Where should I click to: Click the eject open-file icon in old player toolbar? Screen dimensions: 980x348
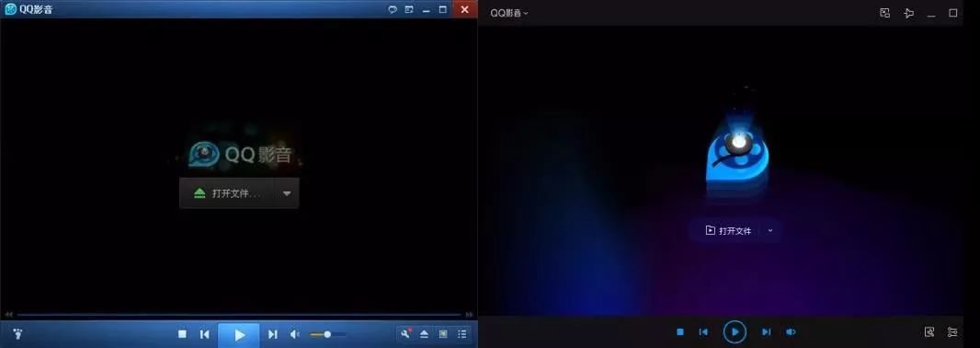[x=425, y=334]
